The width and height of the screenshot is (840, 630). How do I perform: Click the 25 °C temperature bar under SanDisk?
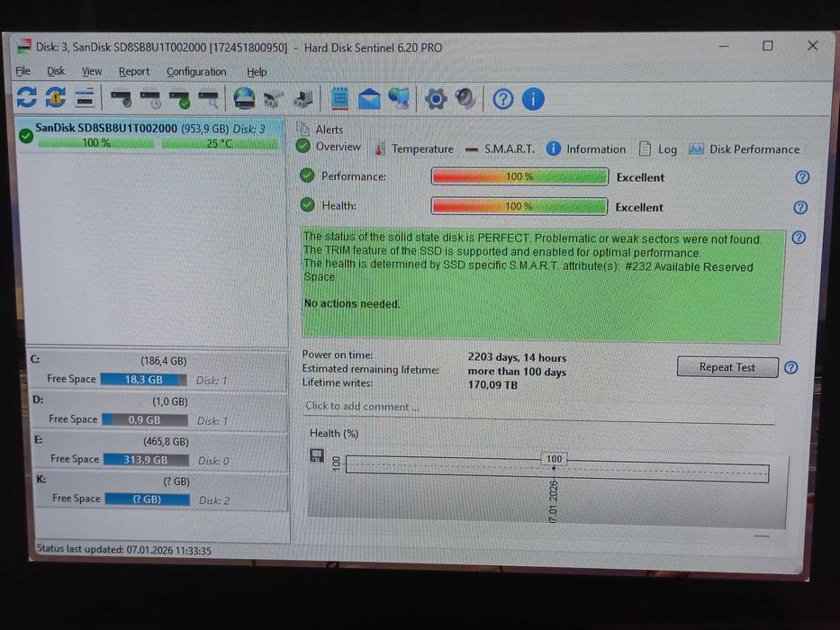click(219, 144)
